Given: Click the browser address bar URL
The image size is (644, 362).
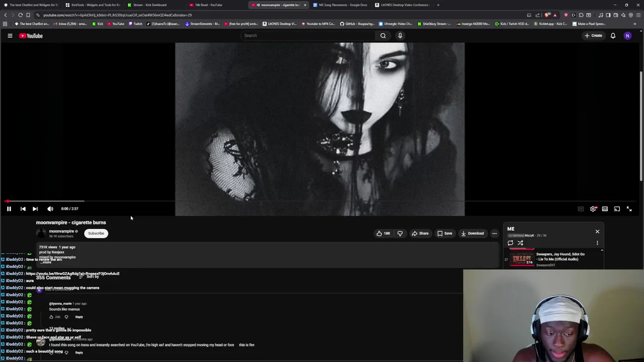Looking at the screenshot, I should tap(117, 15).
